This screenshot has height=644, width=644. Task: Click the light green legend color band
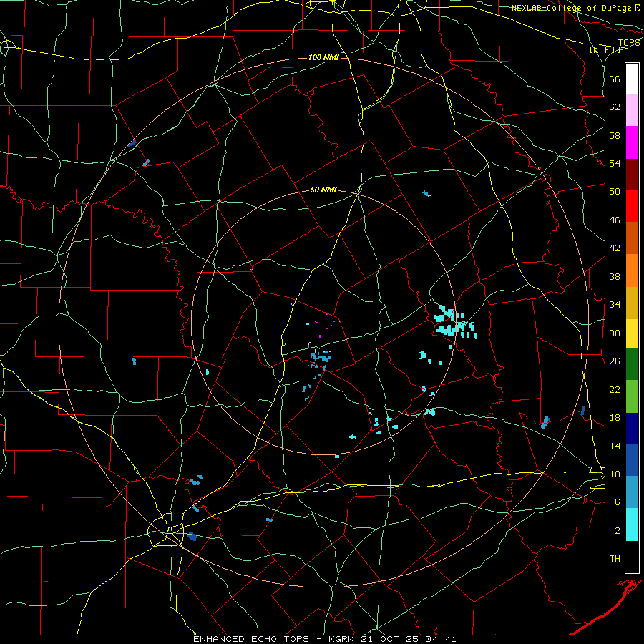click(x=632, y=396)
